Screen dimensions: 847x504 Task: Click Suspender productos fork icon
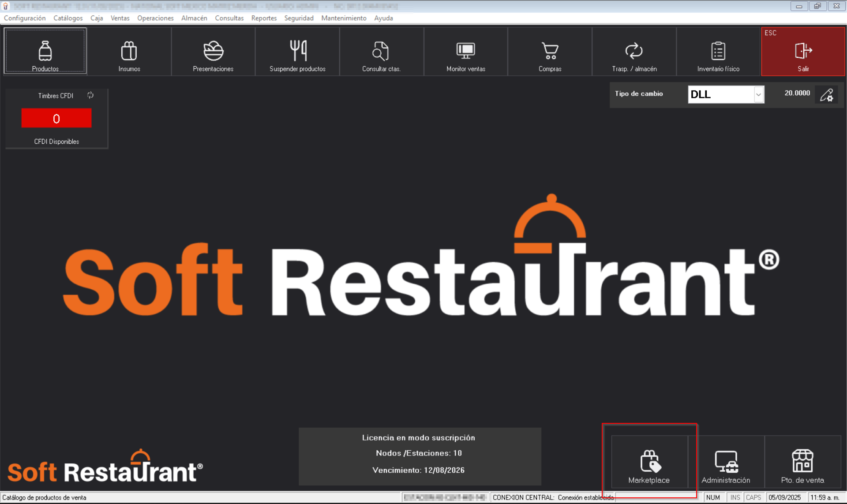[298, 51]
